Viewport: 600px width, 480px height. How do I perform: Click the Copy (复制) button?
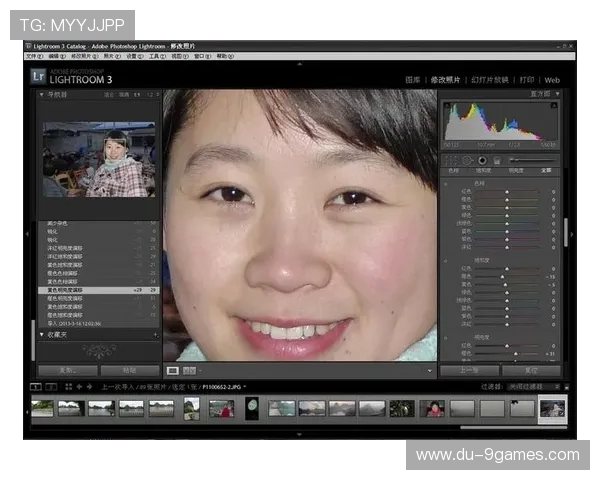click(68, 370)
